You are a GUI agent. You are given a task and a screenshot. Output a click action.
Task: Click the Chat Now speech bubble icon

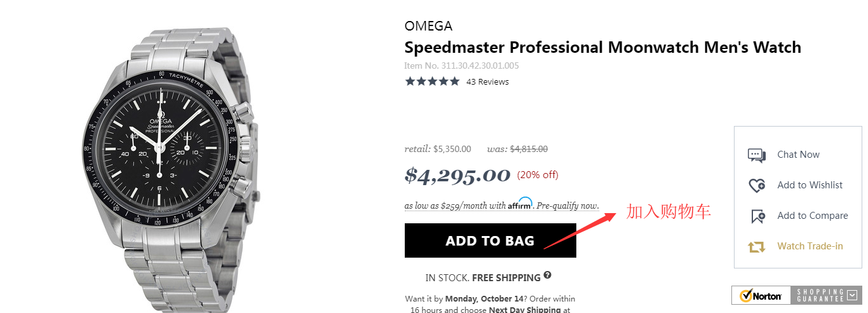[x=756, y=155]
